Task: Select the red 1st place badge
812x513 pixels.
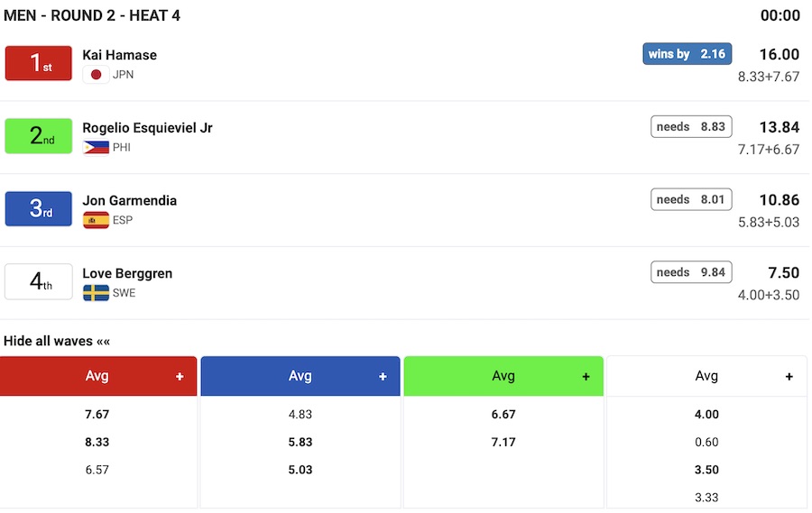Action: click(39, 63)
